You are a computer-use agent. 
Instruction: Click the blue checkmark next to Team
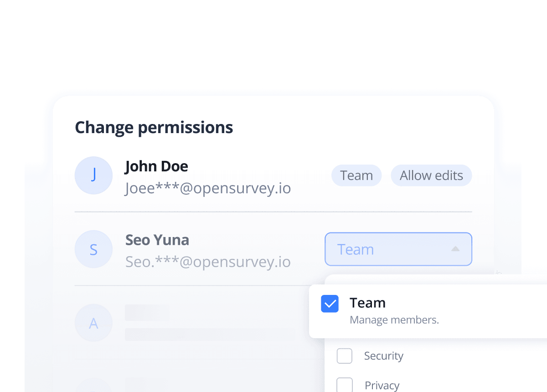(x=330, y=303)
